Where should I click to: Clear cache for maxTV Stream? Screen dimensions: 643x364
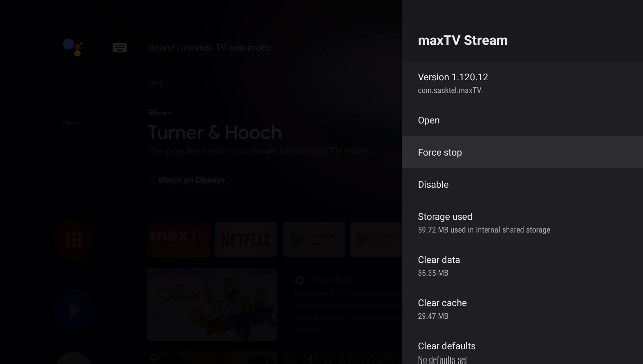pos(442,303)
